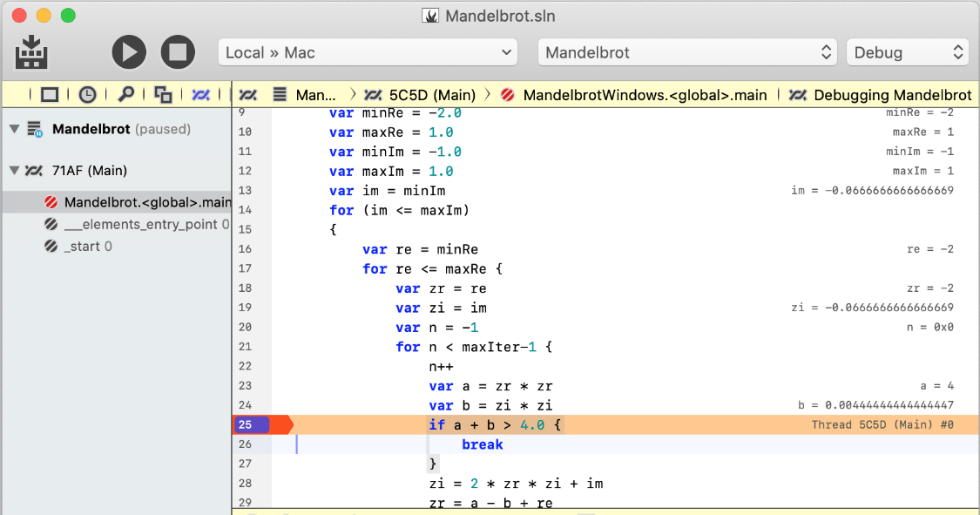Show the clock recent items view
Image resolution: width=980 pixels, height=515 pixels.
click(x=87, y=95)
